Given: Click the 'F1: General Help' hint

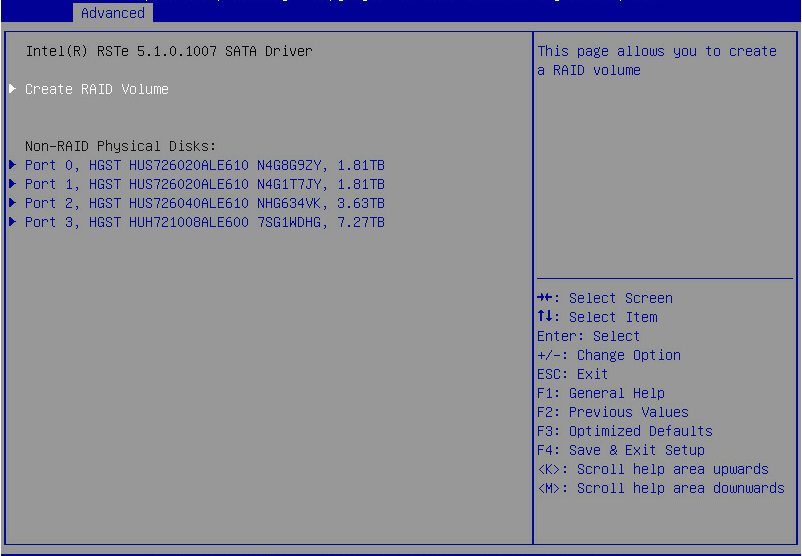Looking at the screenshot, I should click(601, 393).
